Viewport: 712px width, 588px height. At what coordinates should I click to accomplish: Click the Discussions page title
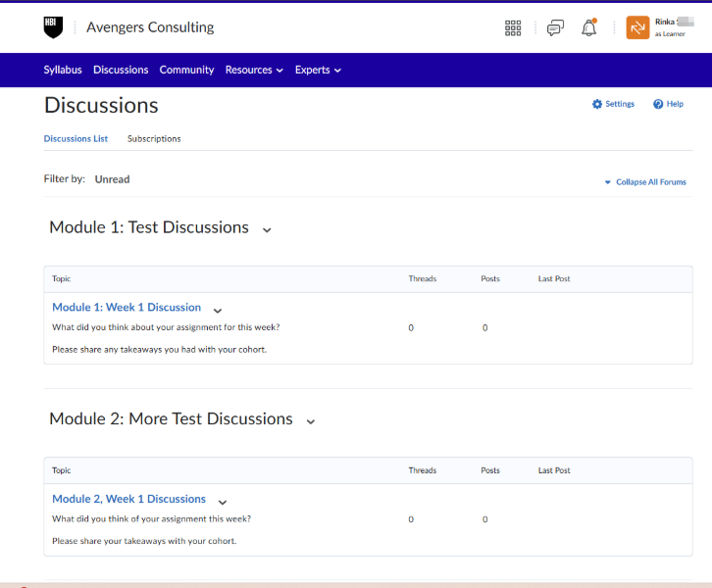(101, 105)
